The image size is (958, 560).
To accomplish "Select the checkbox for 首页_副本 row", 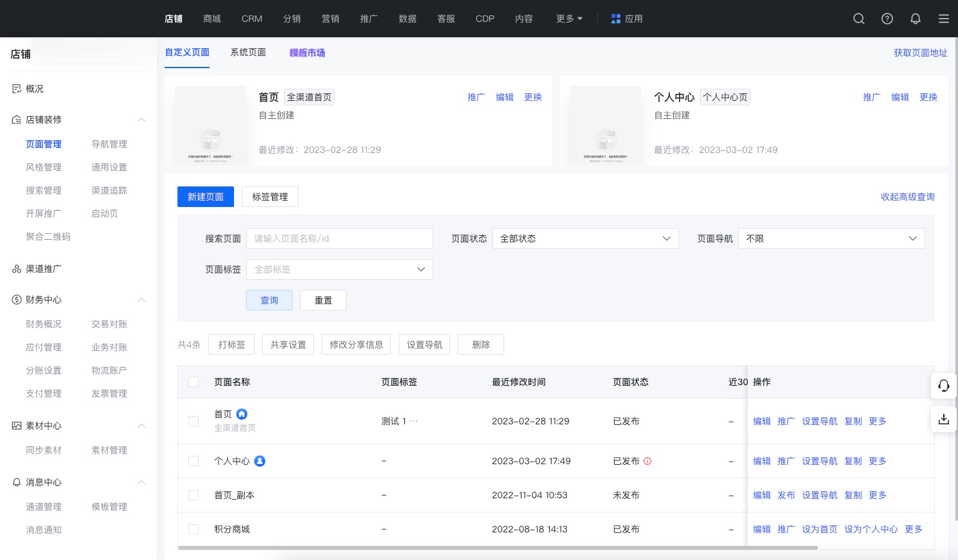I will pyautogui.click(x=194, y=495).
